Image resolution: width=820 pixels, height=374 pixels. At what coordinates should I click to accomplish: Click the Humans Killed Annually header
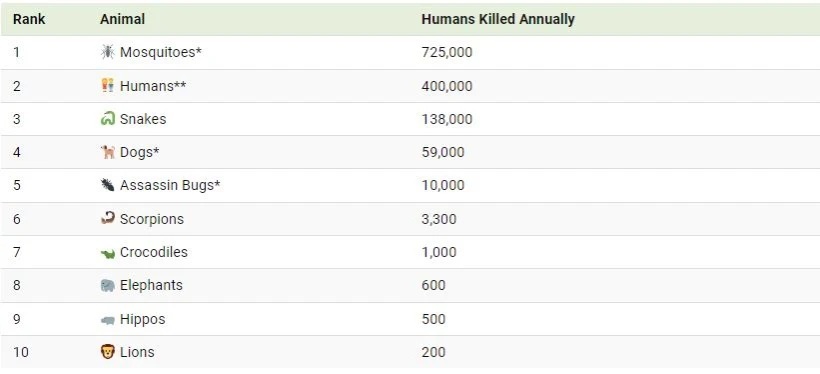tap(498, 19)
